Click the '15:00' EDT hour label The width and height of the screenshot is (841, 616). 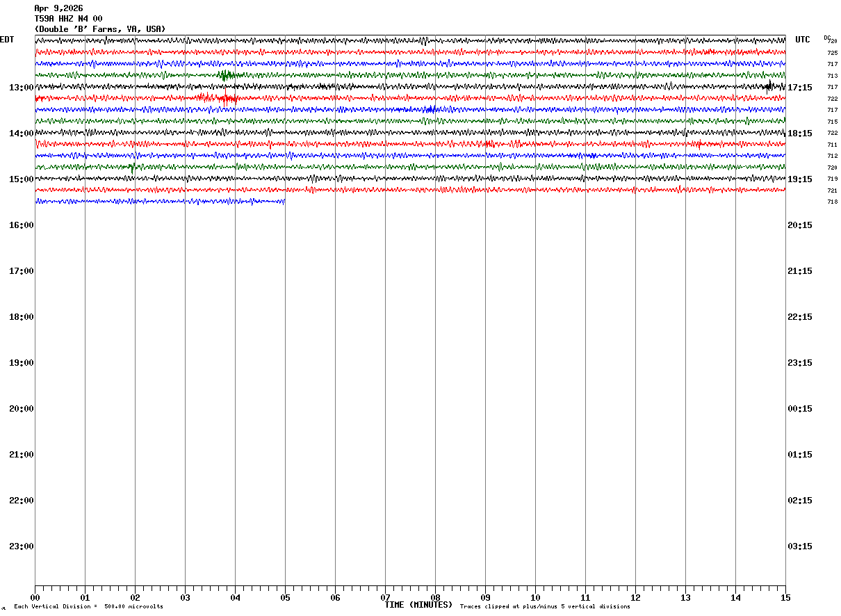22,179
